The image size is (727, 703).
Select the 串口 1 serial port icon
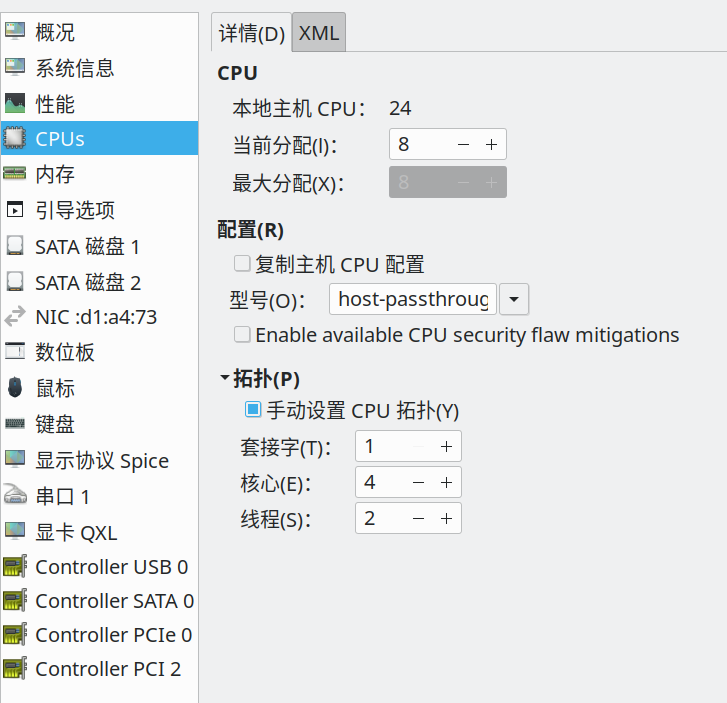point(15,496)
